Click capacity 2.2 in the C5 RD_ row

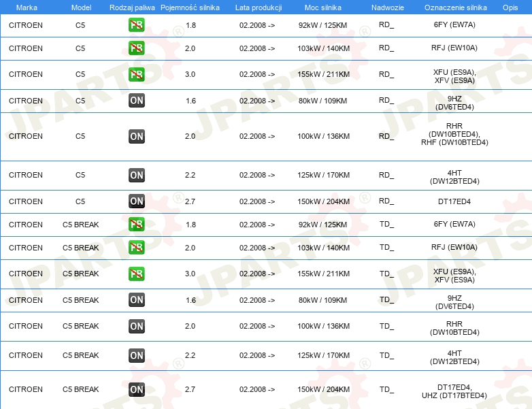click(x=190, y=175)
